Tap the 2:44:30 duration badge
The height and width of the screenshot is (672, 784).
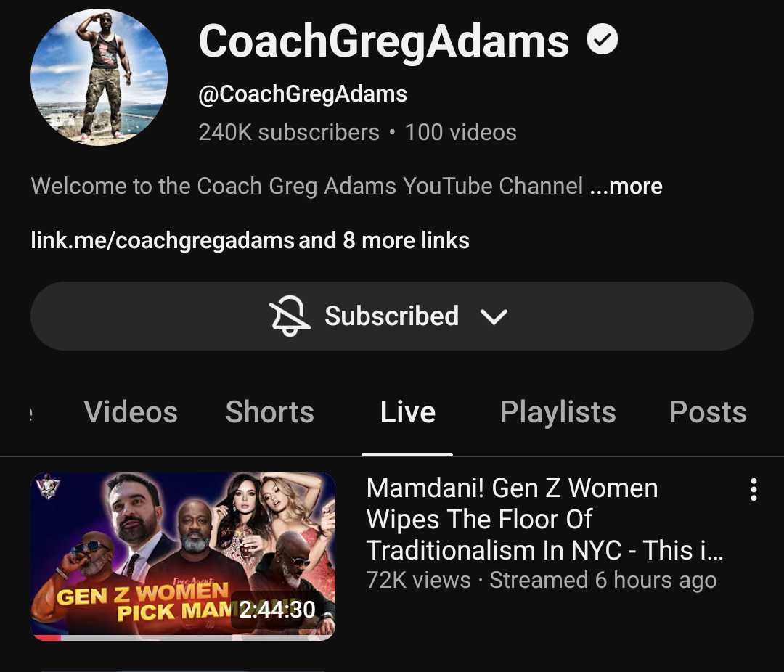[277, 609]
